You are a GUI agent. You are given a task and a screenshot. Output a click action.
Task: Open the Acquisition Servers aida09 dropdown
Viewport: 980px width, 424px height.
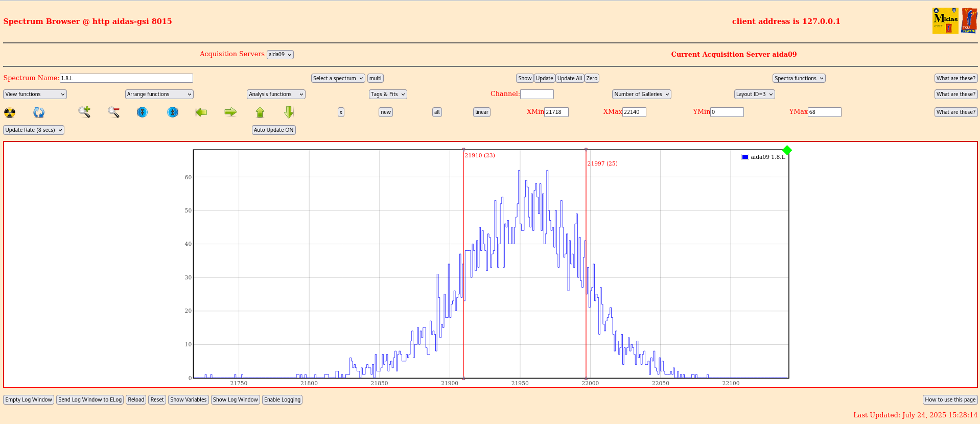point(280,55)
